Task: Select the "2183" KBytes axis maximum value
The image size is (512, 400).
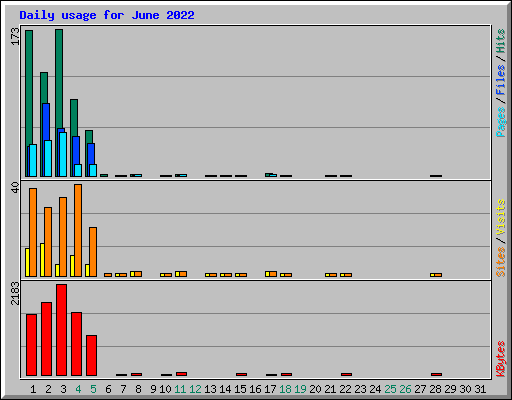Action: coord(15,293)
